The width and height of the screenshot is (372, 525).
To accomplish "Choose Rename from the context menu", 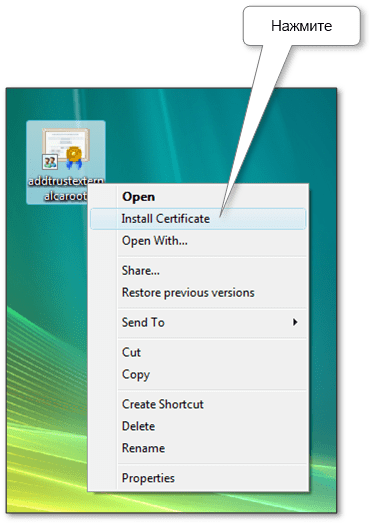I will pos(198,448).
